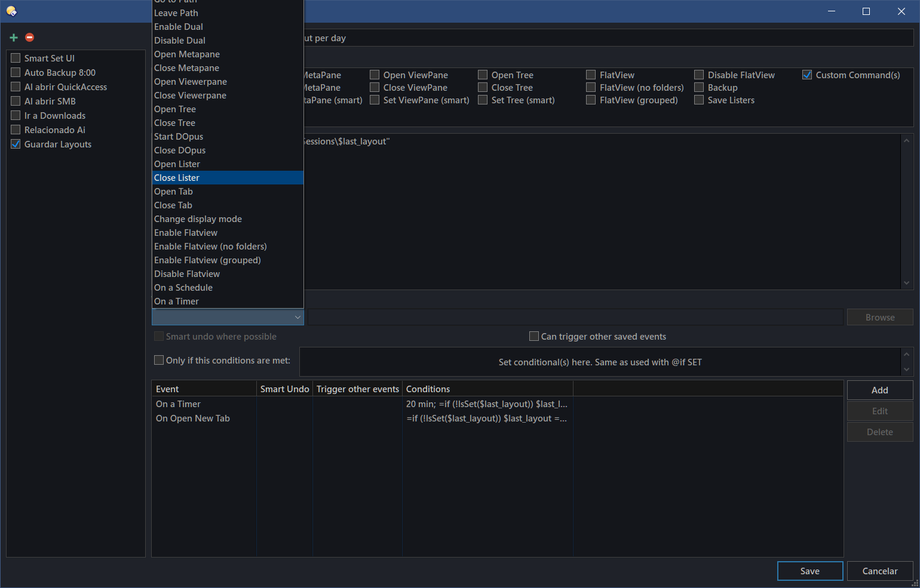Select Close Viewerpane from dropdown list

(x=228, y=95)
